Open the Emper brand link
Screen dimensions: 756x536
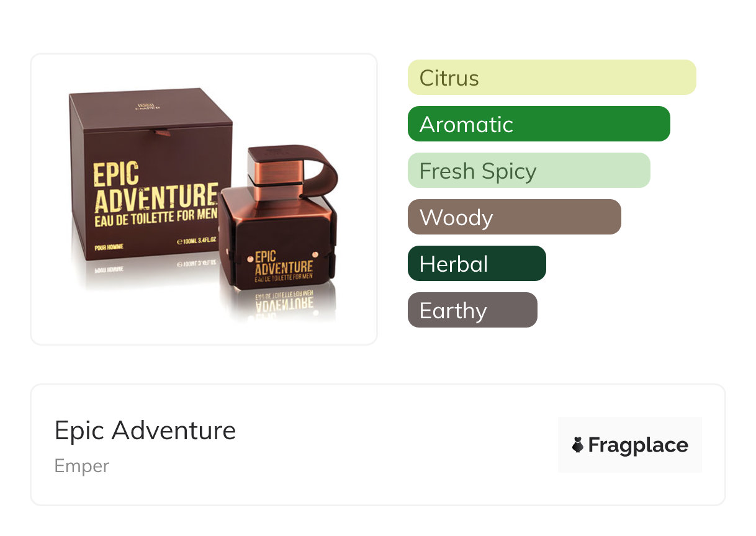tap(82, 466)
